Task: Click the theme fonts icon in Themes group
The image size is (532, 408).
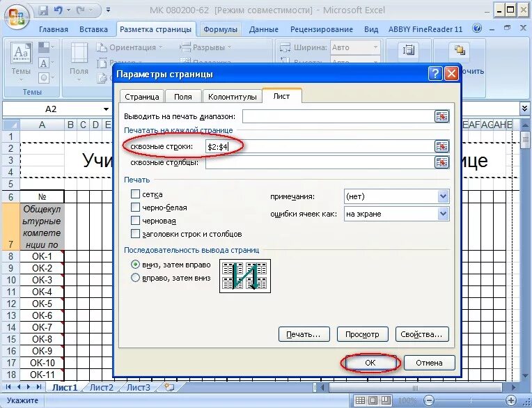Action: [x=44, y=63]
